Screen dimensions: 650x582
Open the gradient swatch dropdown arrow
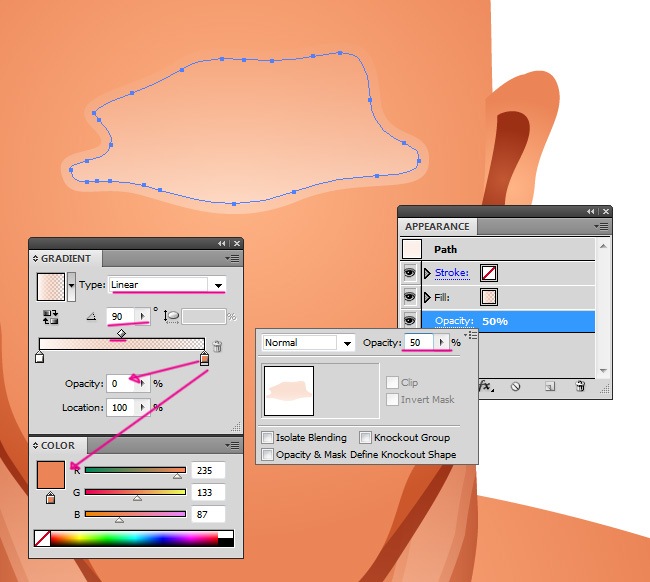tap(71, 286)
